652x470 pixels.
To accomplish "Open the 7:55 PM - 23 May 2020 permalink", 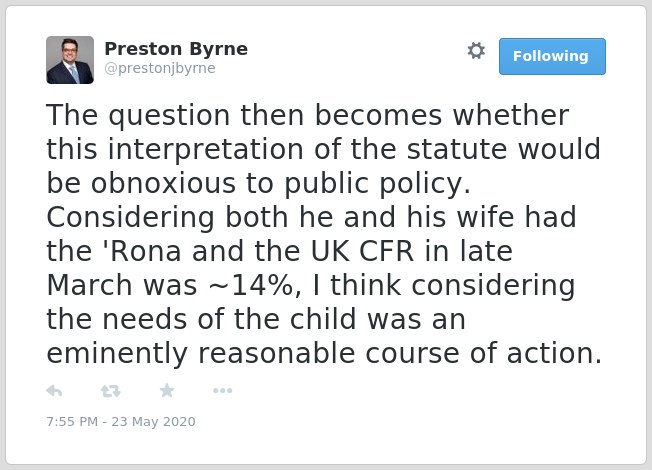I will 121,421.
